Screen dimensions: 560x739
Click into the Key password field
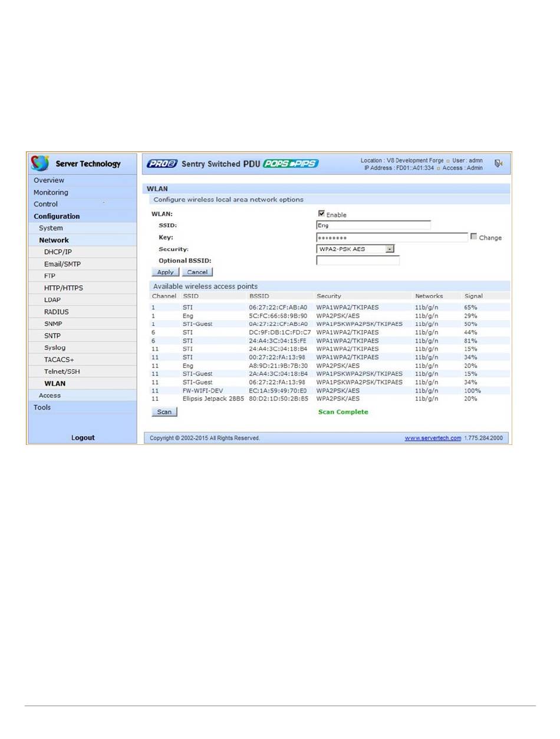pos(392,237)
